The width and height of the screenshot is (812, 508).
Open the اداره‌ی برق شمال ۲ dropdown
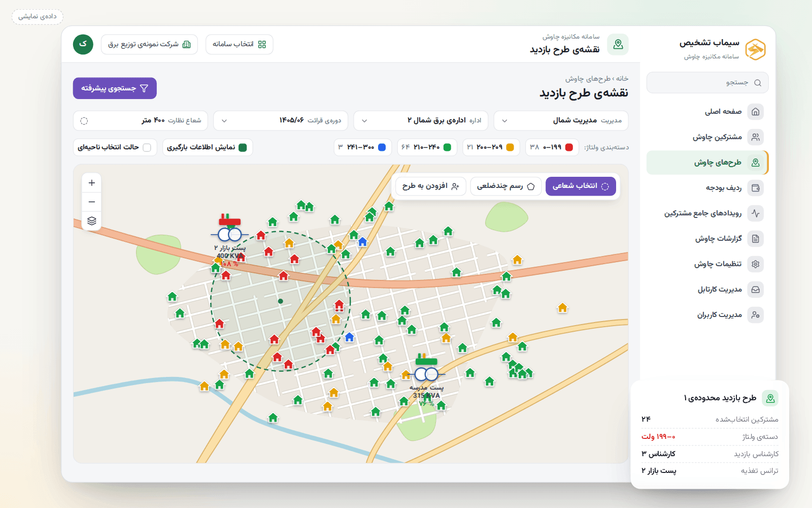[421, 121]
